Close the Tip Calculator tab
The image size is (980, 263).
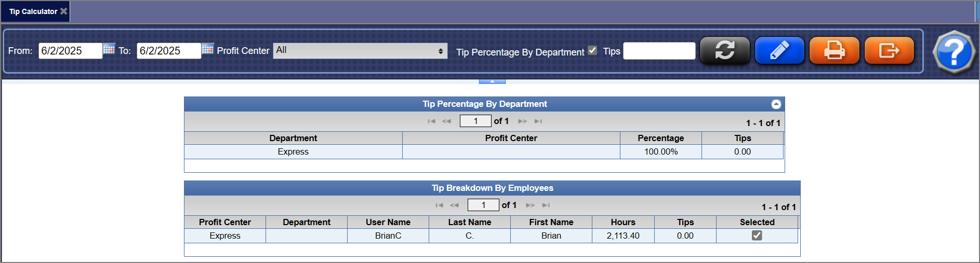tap(64, 11)
